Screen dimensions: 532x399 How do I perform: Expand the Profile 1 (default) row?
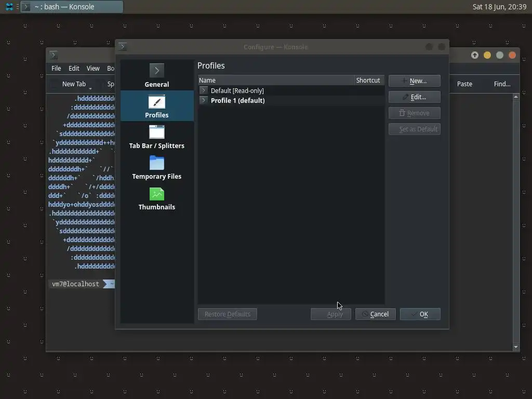(x=203, y=100)
